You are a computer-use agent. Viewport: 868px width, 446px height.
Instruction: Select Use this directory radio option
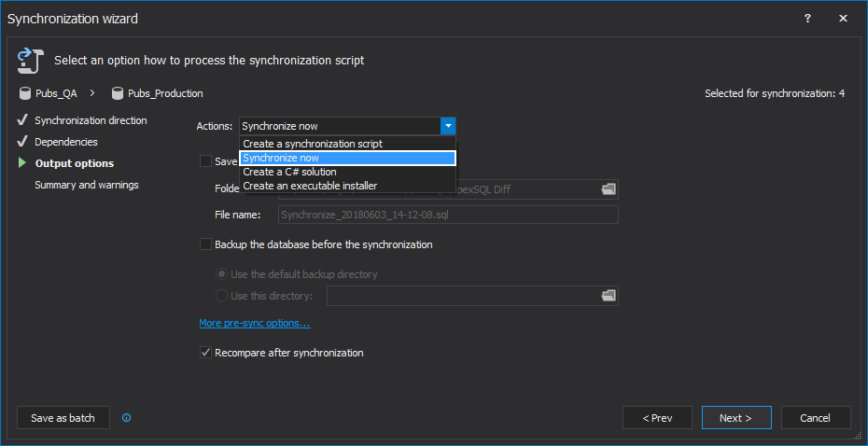click(221, 296)
